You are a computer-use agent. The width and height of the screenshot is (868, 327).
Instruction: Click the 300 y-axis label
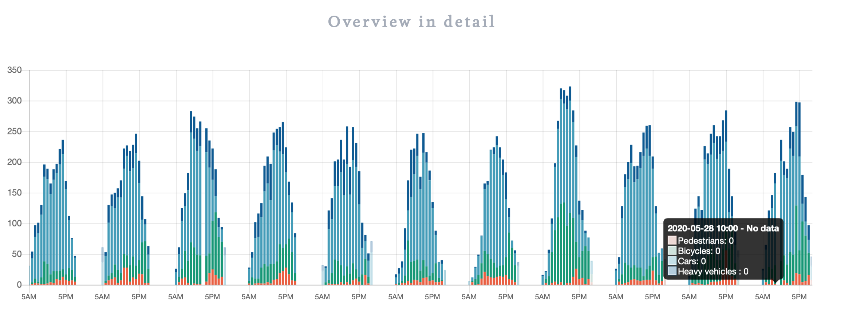pyautogui.click(x=15, y=101)
